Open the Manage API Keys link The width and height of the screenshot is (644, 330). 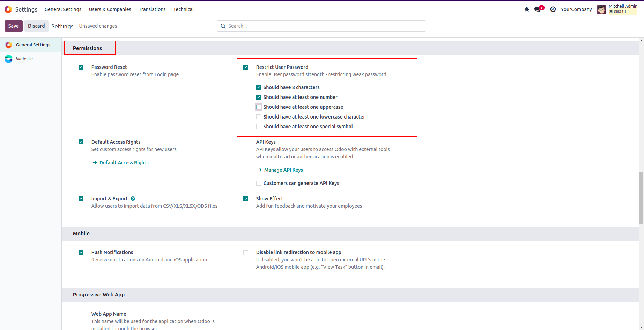point(283,170)
